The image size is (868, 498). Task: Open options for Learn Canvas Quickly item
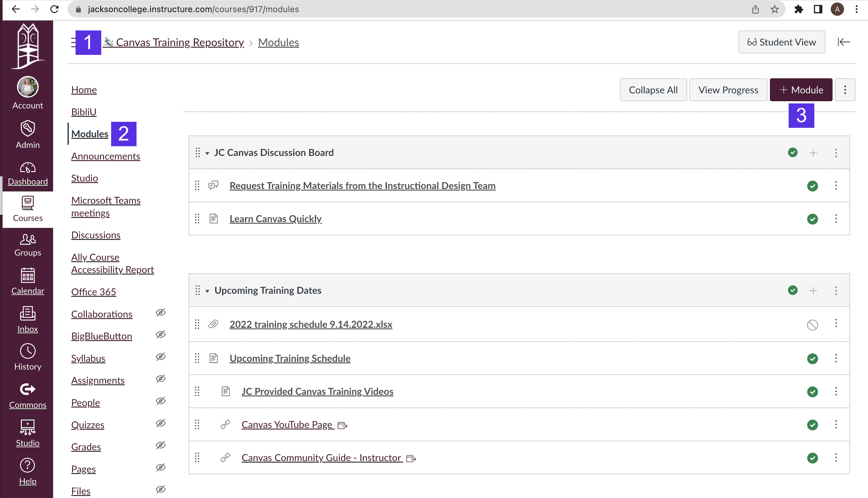click(836, 219)
